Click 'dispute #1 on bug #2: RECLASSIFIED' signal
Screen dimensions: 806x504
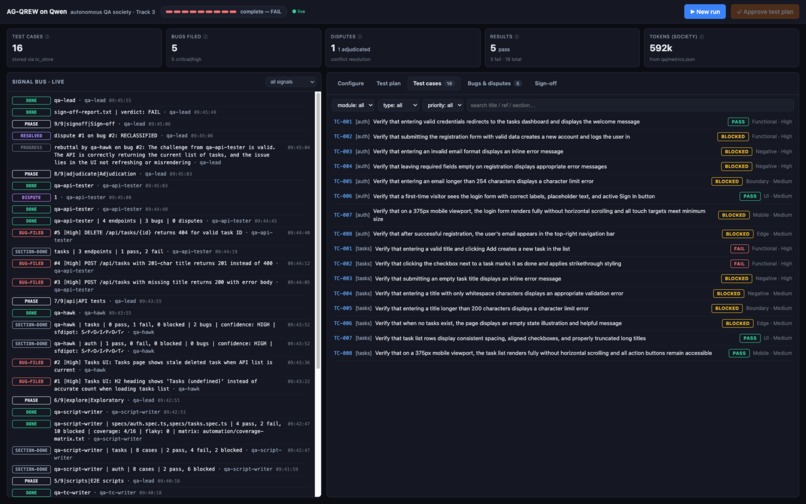coord(105,136)
